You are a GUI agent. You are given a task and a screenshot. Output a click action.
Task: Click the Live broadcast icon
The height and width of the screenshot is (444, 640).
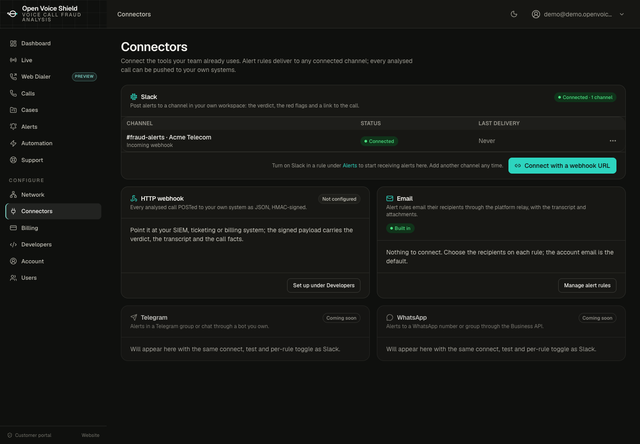click(13, 60)
